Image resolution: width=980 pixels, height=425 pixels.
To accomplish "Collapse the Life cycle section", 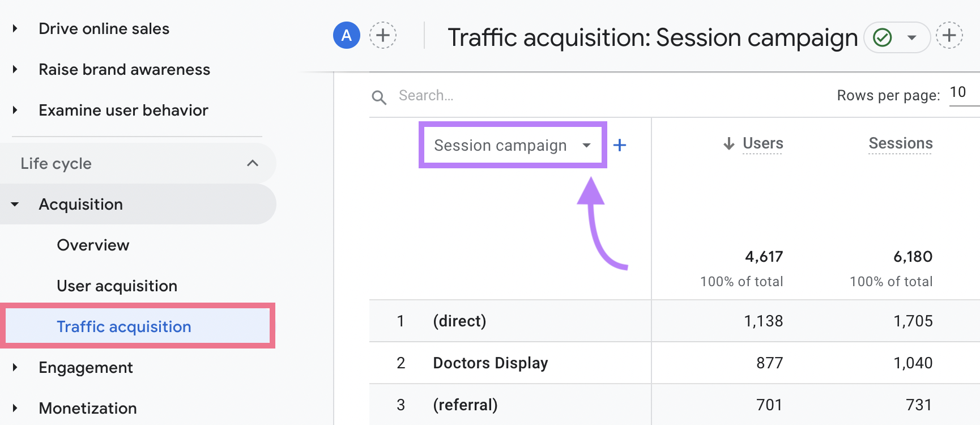I will click(x=253, y=163).
